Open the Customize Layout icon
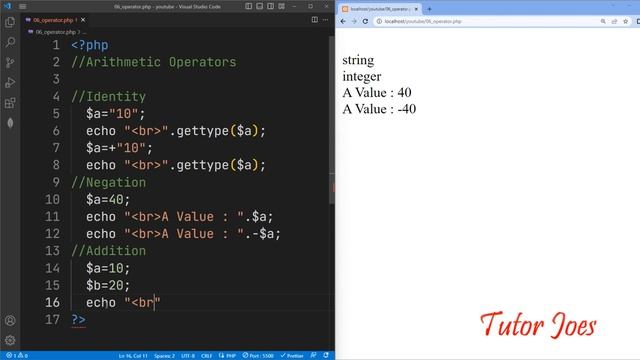The width and height of the screenshot is (640, 360). coord(282,6)
